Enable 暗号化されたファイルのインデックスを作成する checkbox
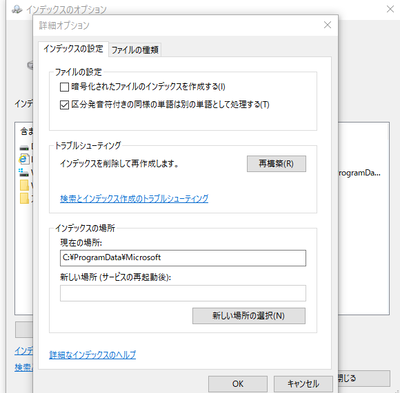Image resolution: width=400 pixels, height=393 pixels. coord(64,87)
